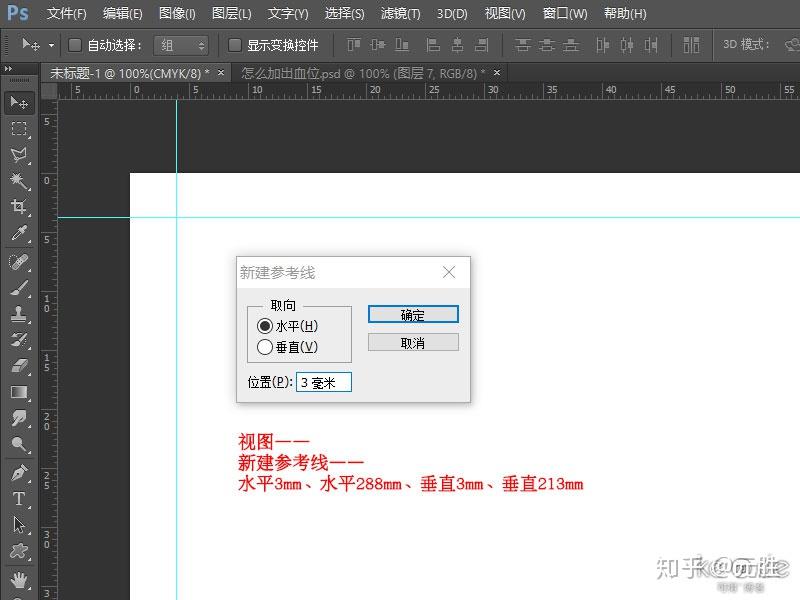Image resolution: width=800 pixels, height=600 pixels.
Task: Open the 视图 menu
Action: point(504,13)
